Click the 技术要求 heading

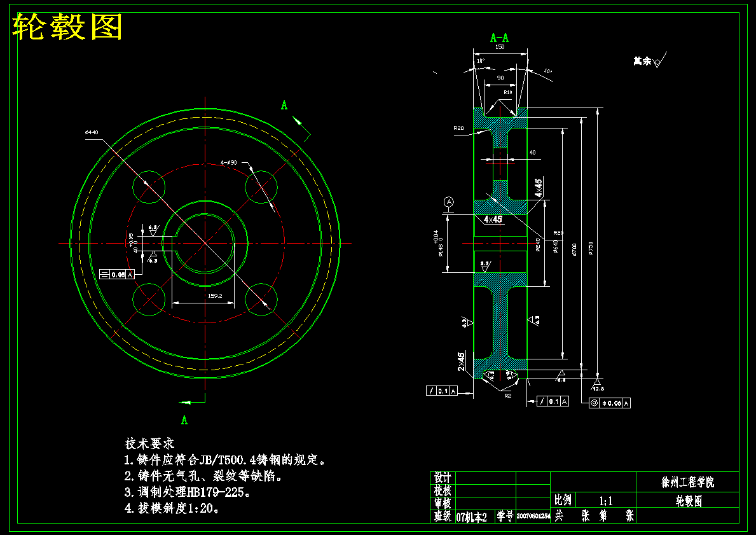149,443
